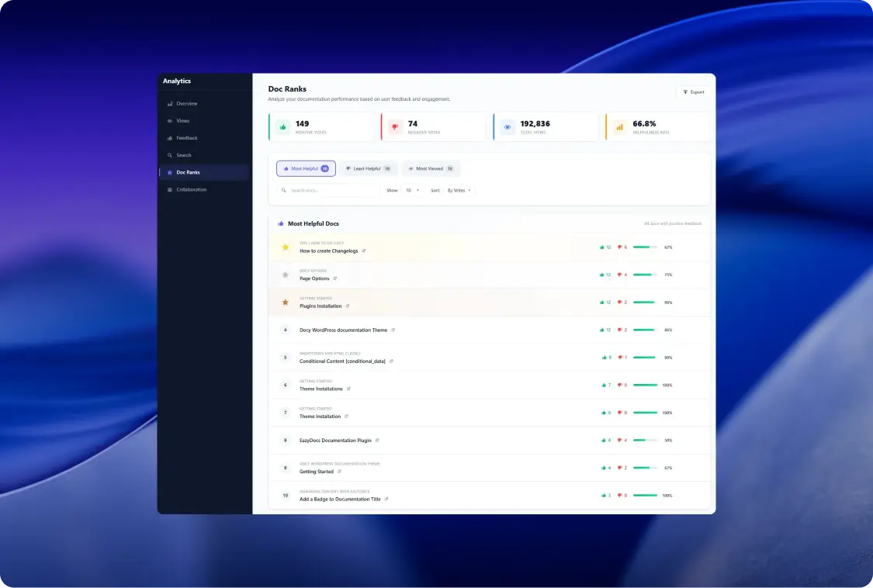Click the bronze star beside Plugins Installation
This screenshot has height=588, width=873.
(285, 303)
